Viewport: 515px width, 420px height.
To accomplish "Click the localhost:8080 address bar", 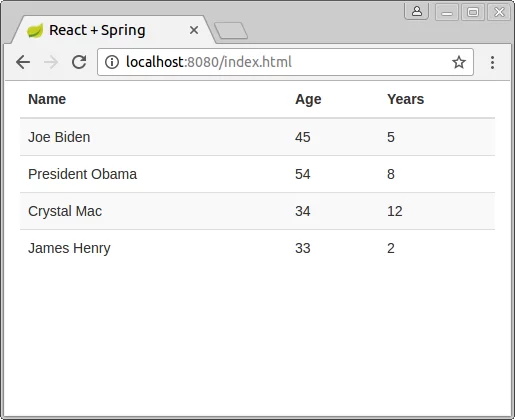I will point(285,62).
